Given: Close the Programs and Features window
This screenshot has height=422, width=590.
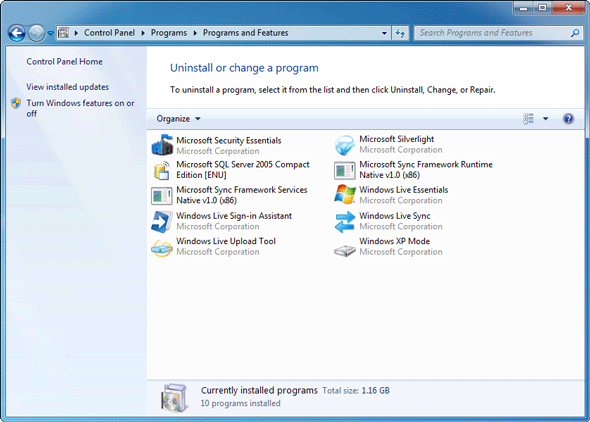Looking at the screenshot, I should [x=568, y=8].
